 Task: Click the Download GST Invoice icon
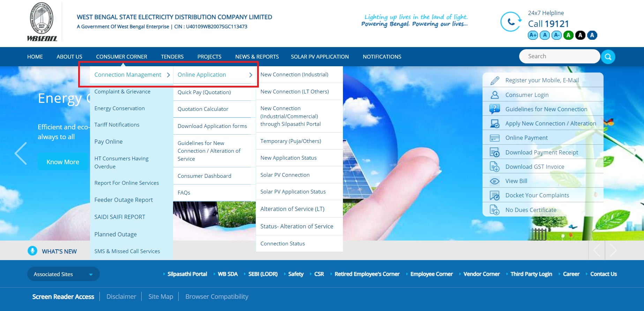[495, 167]
